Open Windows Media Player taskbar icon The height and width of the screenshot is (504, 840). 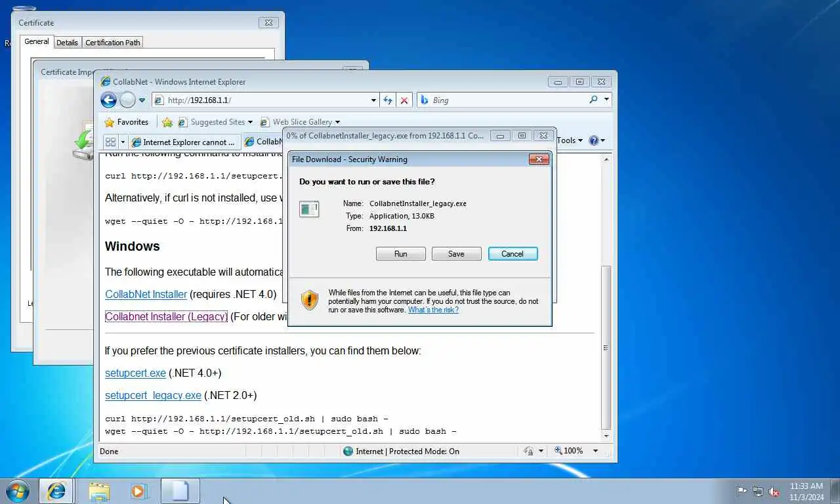click(x=138, y=491)
